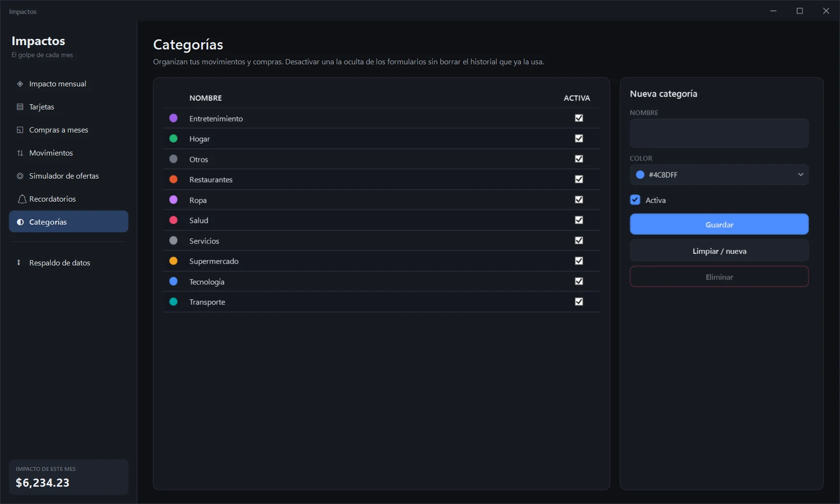Open Tarjetas section in sidebar

69,107
